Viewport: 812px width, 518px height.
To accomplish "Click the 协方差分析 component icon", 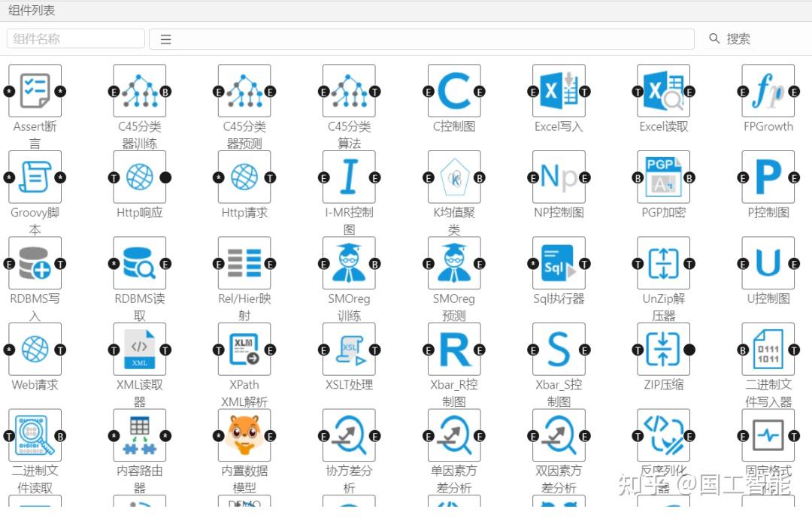I will [349, 435].
